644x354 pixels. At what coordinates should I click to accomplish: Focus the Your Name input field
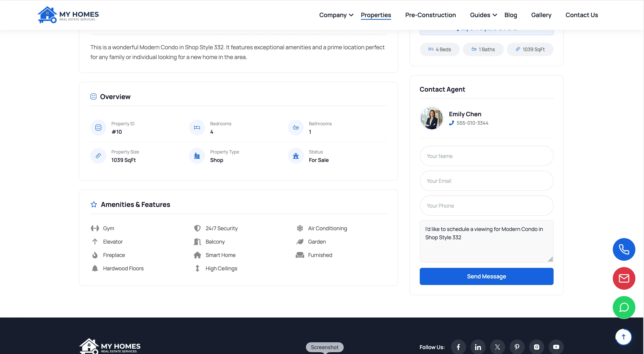pyautogui.click(x=486, y=156)
